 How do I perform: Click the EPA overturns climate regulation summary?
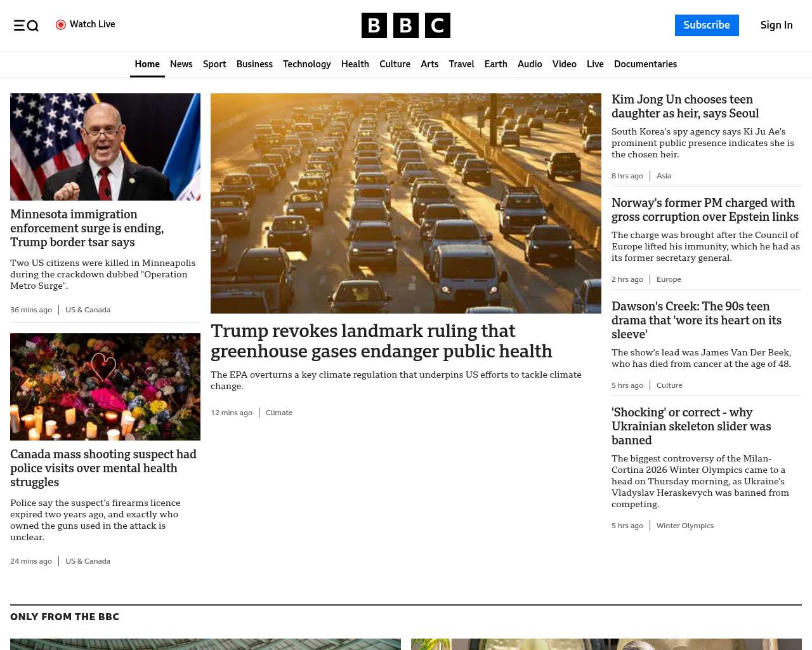(396, 380)
